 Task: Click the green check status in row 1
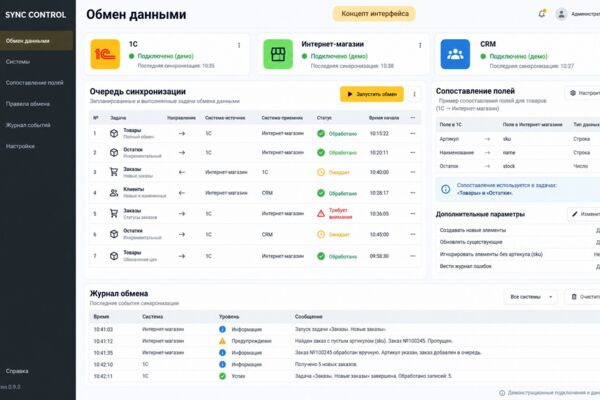pos(321,133)
